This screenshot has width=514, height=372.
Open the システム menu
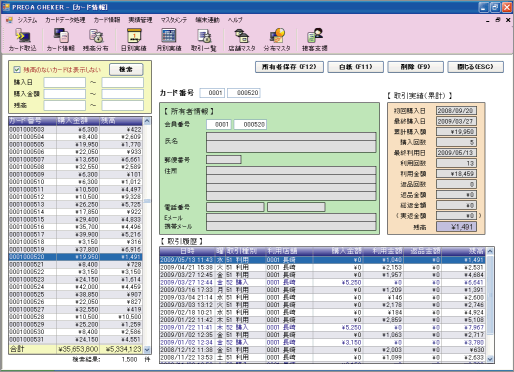(x=27, y=20)
